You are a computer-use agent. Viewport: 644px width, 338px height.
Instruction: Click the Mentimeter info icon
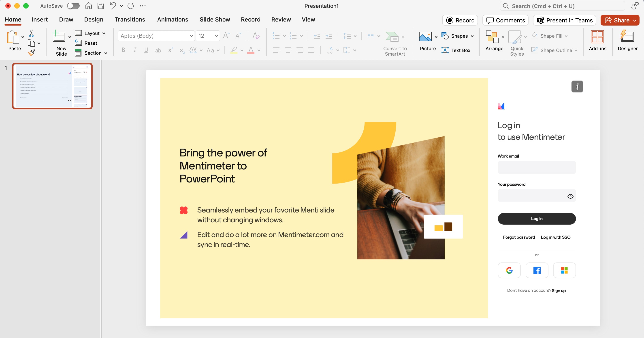pyautogui.click(x=577, y=87)
